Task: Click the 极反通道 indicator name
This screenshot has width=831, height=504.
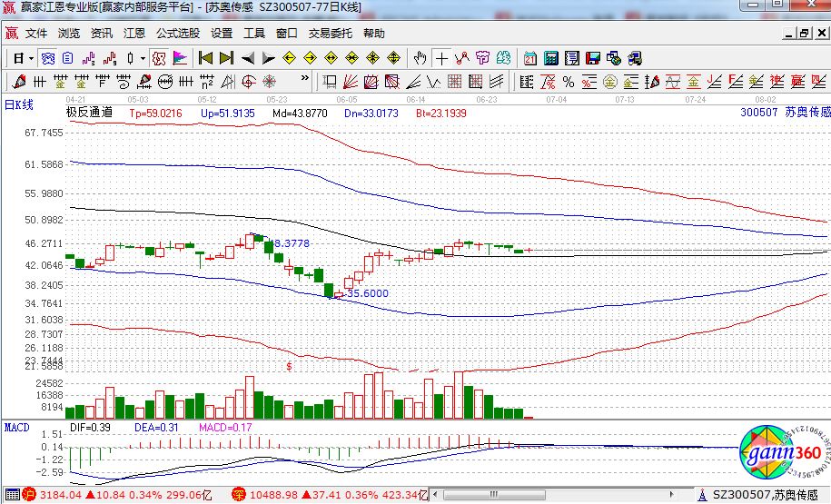Action: click(89, 114)
